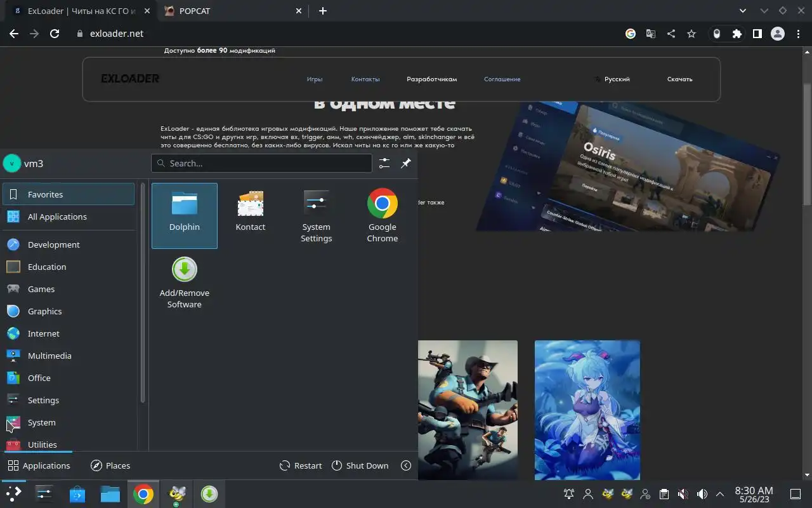Toggle the Chrome side panel
The height and width of the screenshot is (508, 812).
coord(757,34)
